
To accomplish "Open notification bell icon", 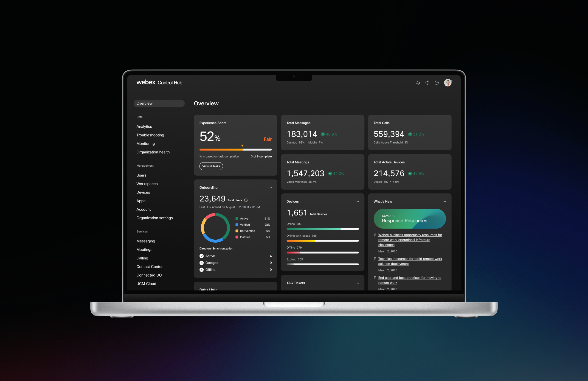I will point(418,82).
